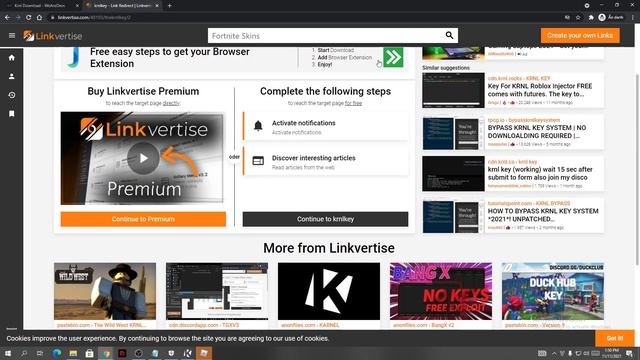Open the Chrome three-dot menu

(633, 18)
